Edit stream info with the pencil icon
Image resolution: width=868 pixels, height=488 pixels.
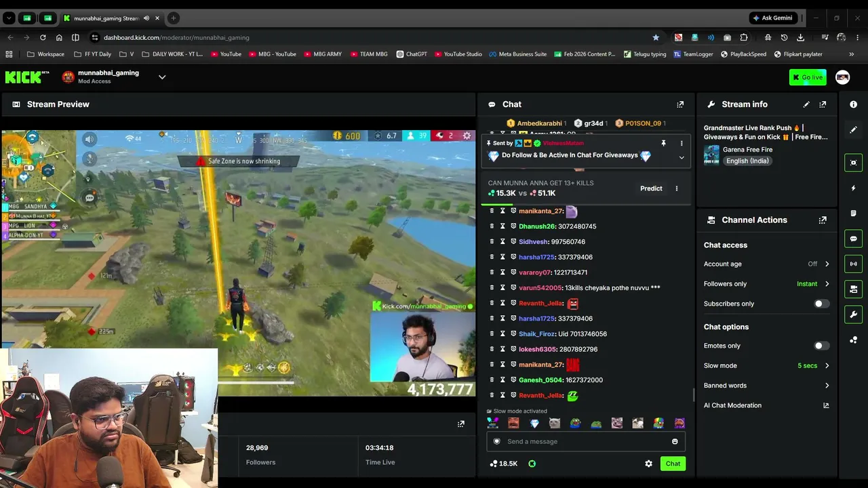(x=806, y=104)
